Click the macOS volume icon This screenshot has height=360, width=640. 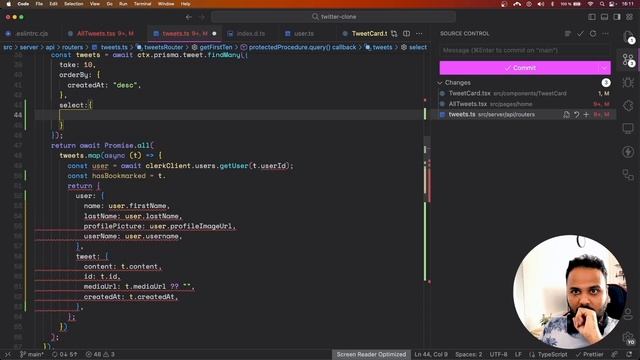point(541,4)
